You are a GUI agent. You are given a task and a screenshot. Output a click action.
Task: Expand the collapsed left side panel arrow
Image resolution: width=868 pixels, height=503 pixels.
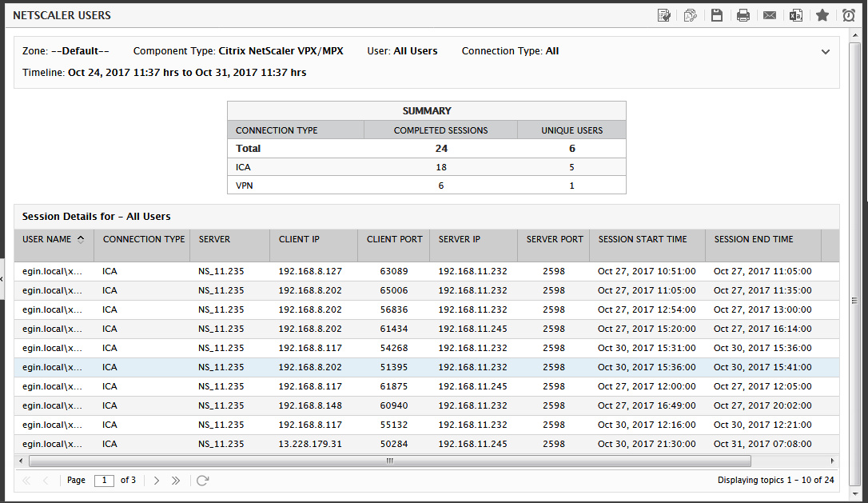tap(2, 278)
